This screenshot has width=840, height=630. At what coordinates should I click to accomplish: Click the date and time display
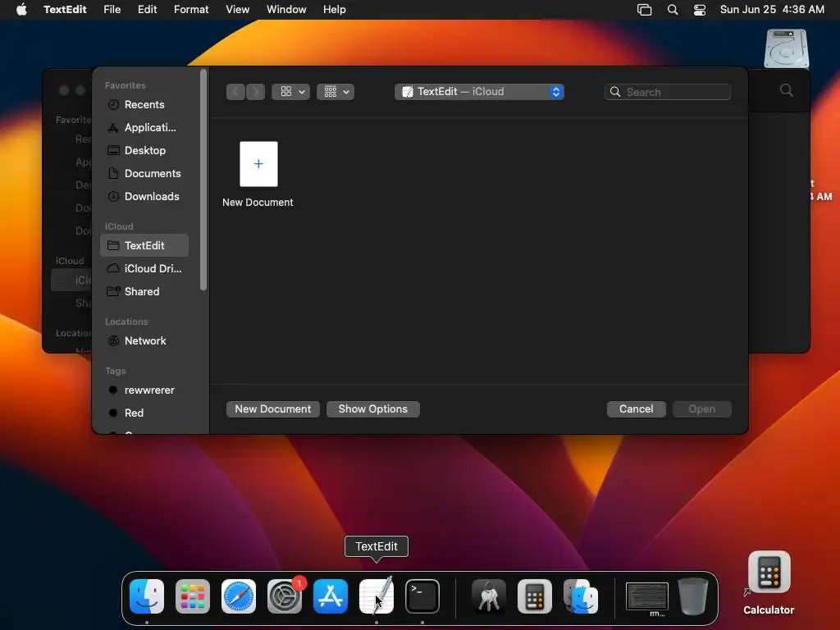pyautogui.click(x=772, y=9)
